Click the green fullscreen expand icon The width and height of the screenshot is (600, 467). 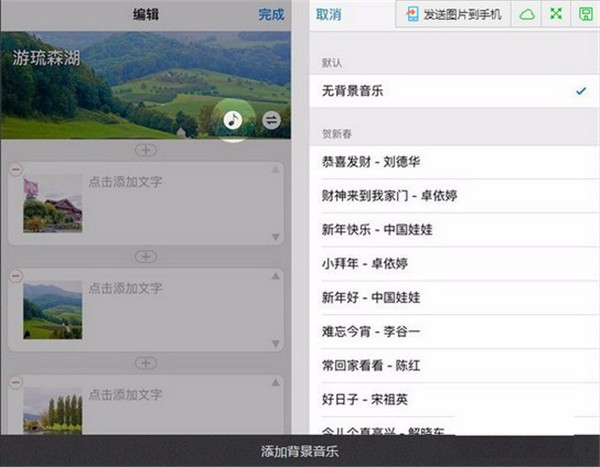tap(556, 14)
